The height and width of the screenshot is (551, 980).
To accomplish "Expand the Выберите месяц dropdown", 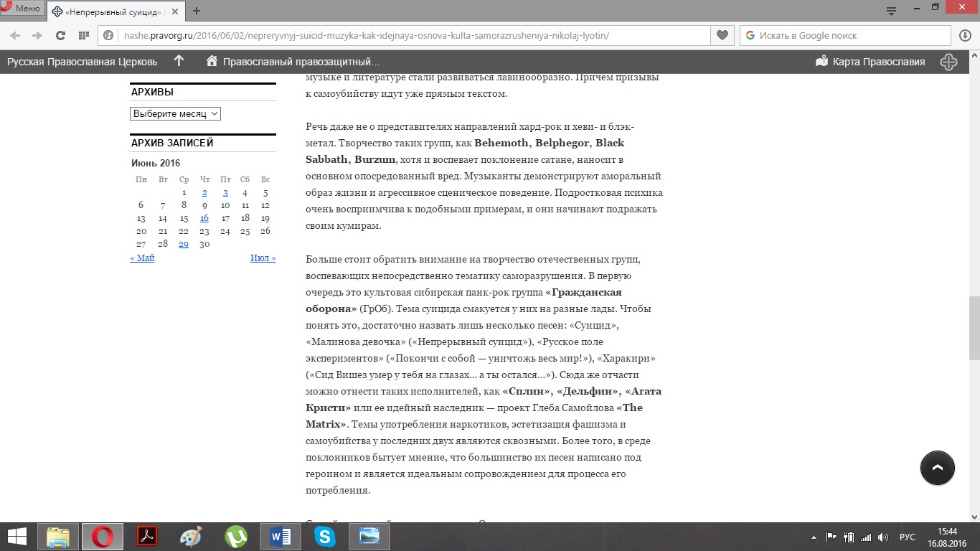I will click(x=175, y=113).
